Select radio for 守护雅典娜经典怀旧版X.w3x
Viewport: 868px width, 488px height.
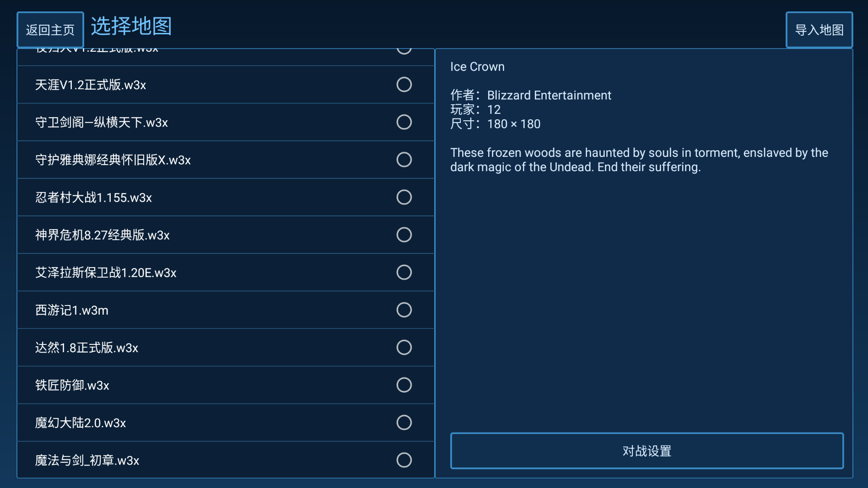(404, 160)
